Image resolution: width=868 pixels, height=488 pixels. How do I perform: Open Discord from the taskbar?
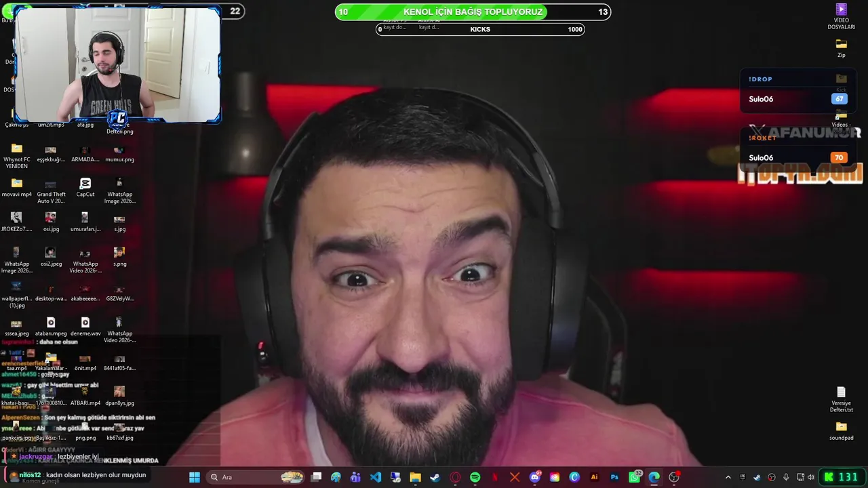[534, 477]
